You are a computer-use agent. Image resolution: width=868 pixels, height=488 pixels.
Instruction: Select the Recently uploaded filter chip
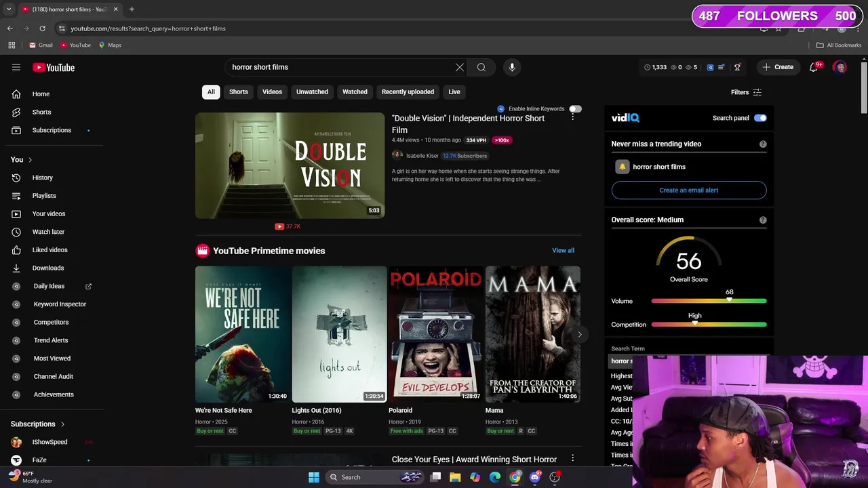click(x=408, y=92)
